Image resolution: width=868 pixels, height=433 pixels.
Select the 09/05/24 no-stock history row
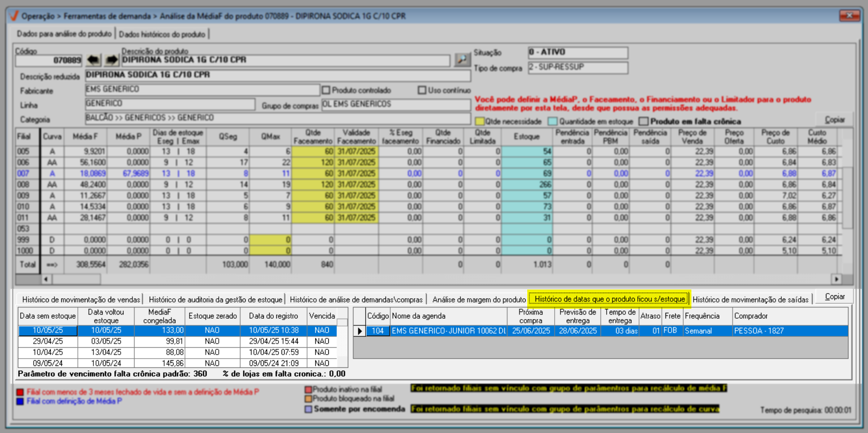[177, 363]
